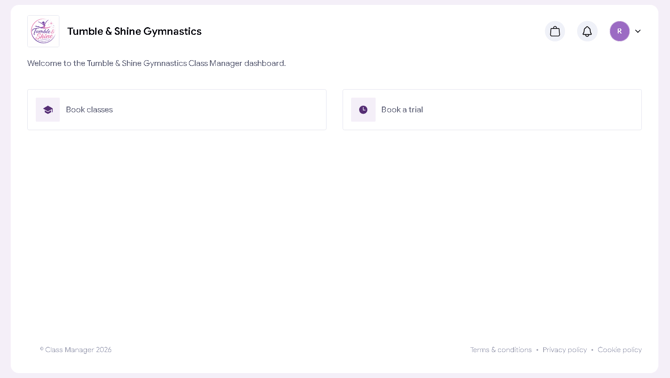The height and width of the screenshot is (378, 670).
Task: Open the Terms & conditions link
Action: tap(501, 350)
